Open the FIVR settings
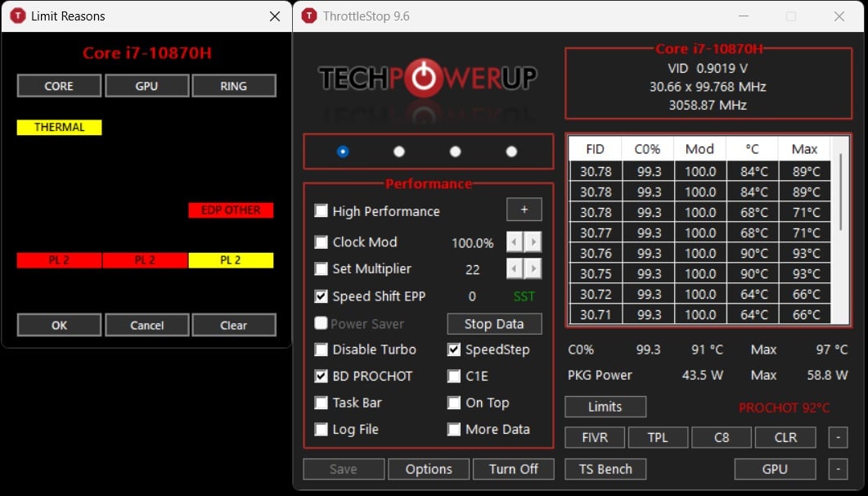 coord(595,437)
